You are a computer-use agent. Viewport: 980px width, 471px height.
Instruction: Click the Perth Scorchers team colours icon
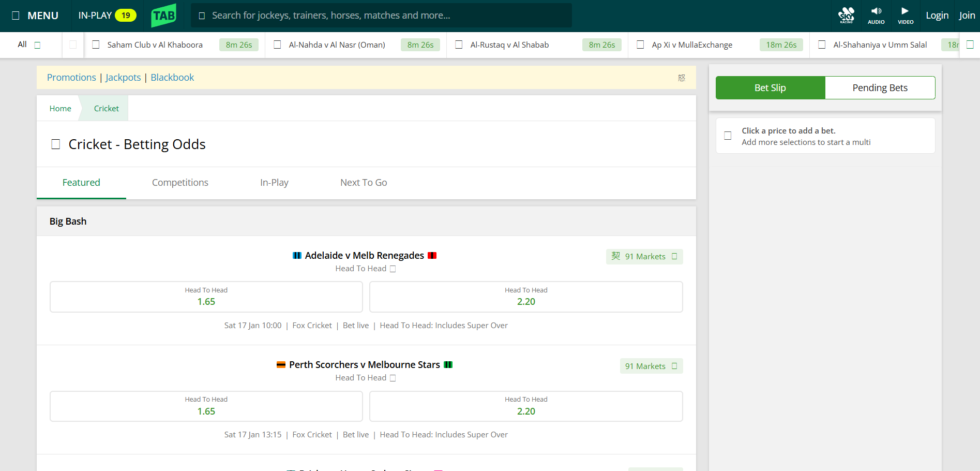tap(281, 365)
